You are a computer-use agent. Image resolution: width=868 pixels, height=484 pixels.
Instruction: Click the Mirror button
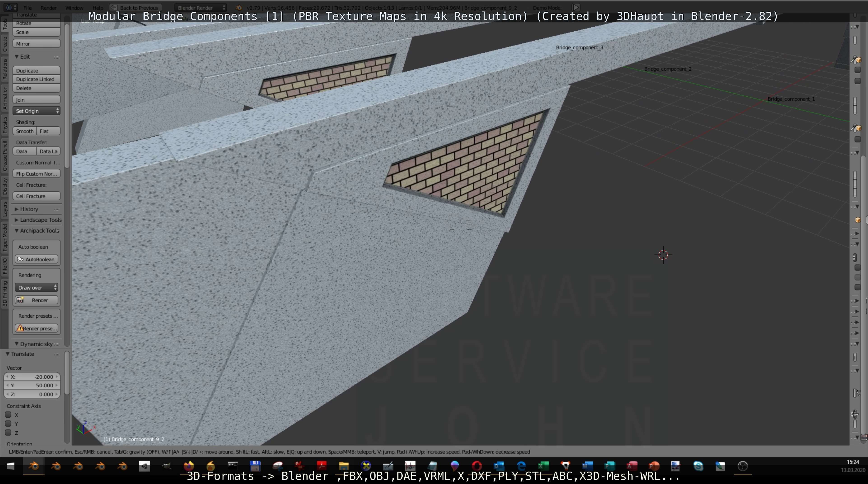(x=36, y=44)
